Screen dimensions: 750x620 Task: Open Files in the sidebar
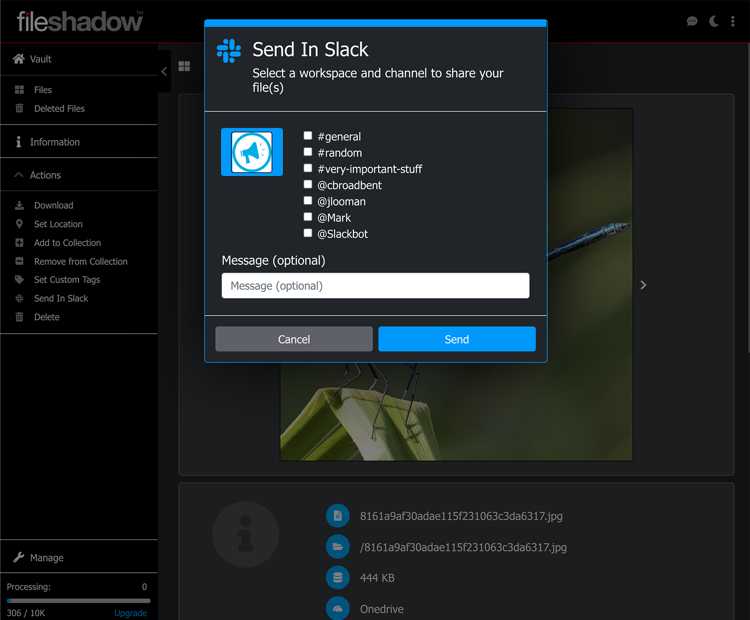(x=43, y=90)
